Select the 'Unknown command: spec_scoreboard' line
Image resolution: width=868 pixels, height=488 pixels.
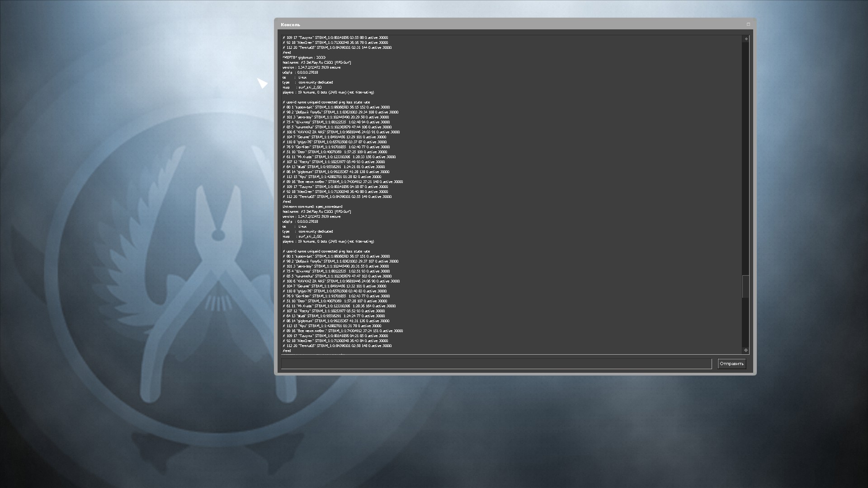(x=312, y=206)
